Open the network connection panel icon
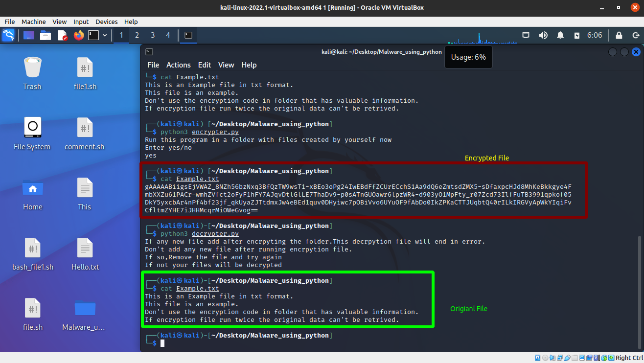Image resolution: width=644 pixels, height=363 pixels. pyautogui.click(x=526, y=35)
